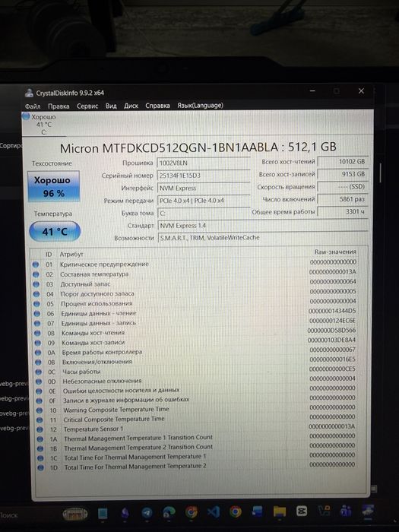Viewport: 399px width, 532px height.
Task: Click the total host reads value 10102 GB
Action: pos(343,161)
